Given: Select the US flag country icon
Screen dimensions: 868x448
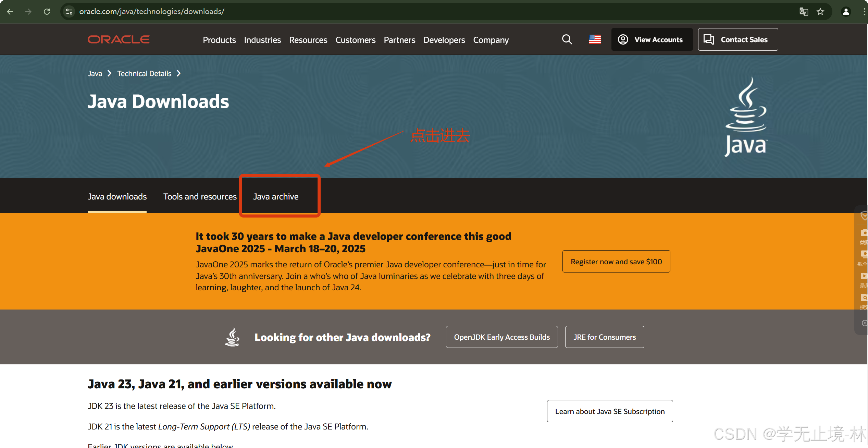Looking at the screenshot, I should pyautogui.click(x=595, y=40).
